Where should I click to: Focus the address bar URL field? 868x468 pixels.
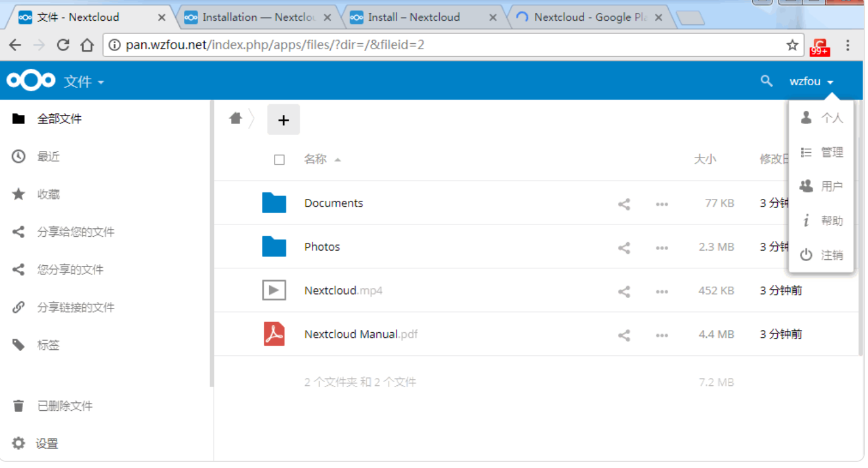tap(454, 45)
